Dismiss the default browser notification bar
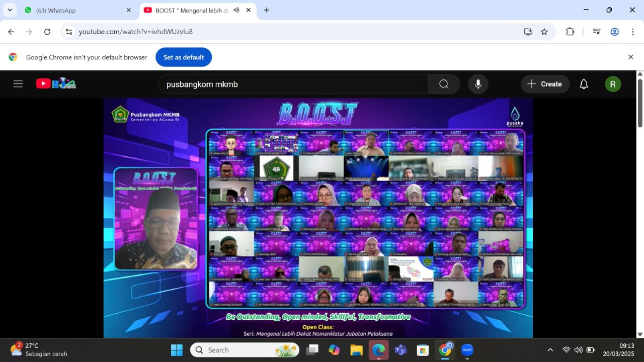The height and width of the screenshot is (362, 644). 630,57
